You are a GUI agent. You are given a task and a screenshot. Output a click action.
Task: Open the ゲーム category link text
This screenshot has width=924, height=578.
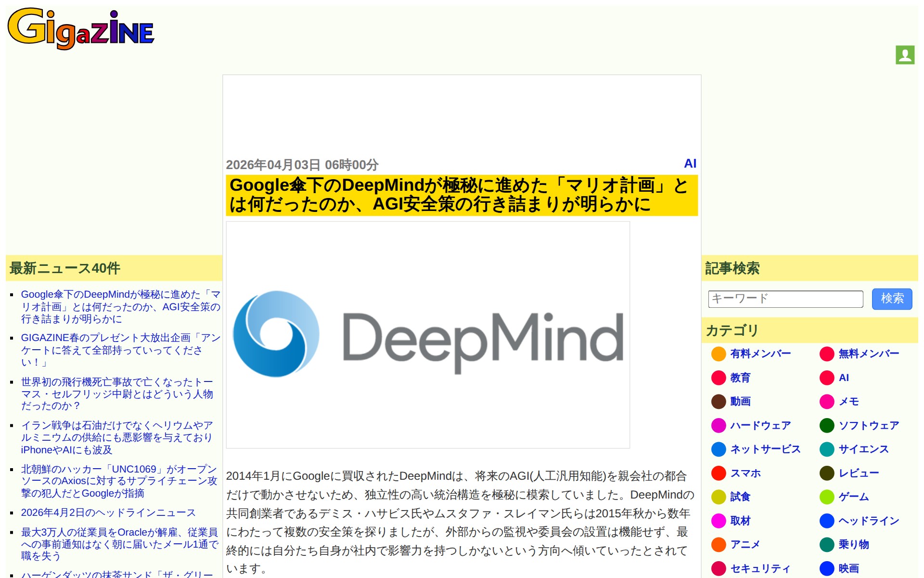(854, 497)
